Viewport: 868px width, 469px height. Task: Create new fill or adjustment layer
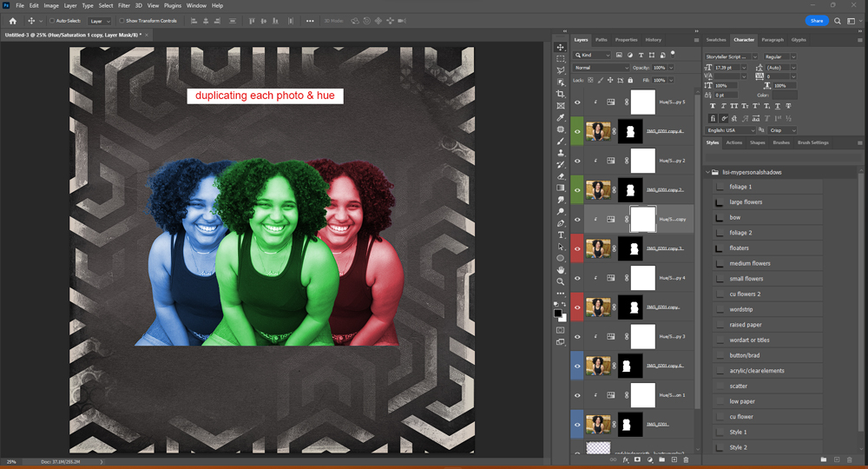[x=649, y=459]
